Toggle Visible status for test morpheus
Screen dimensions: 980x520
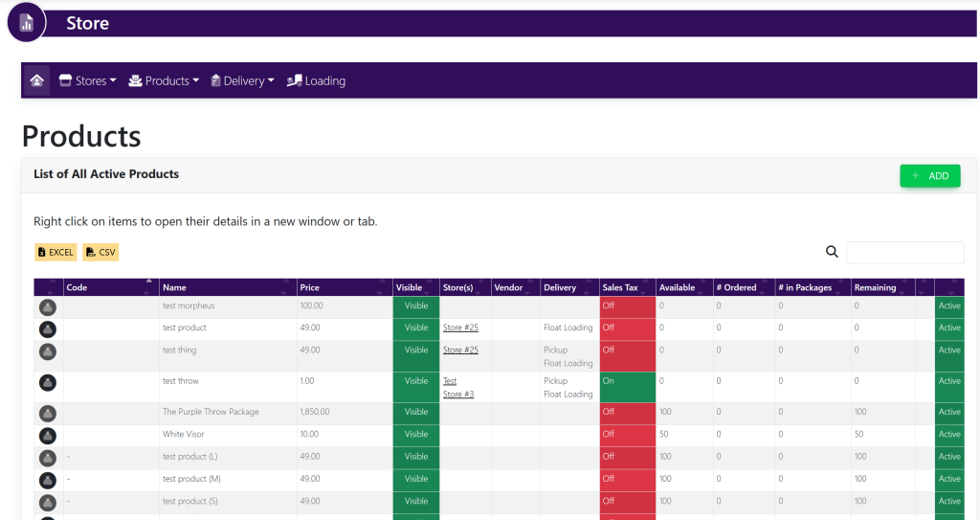pyautogui.click(x=416, y=306)
